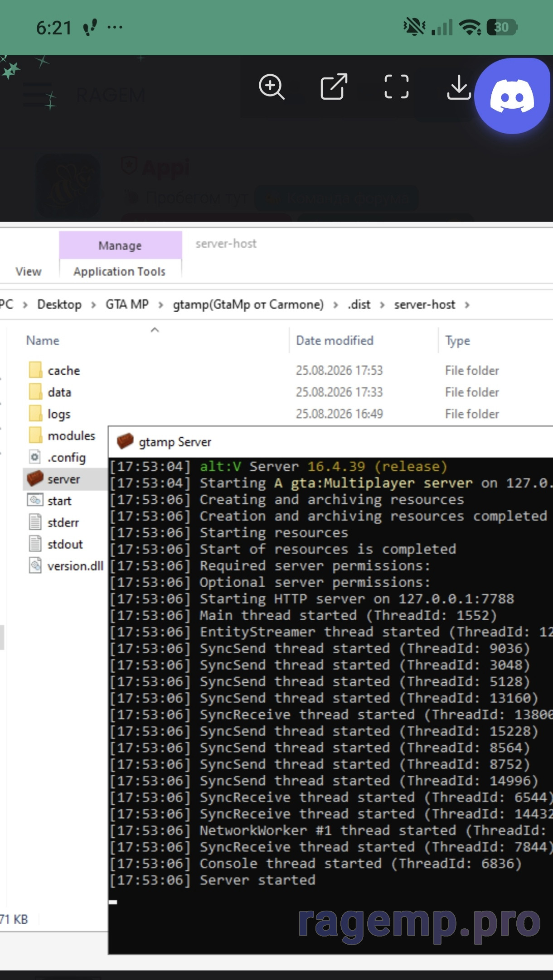Screen dimensions: 553x980
Task: Expand the chevron after GTA MP breadcrumb
Action: tap(160, 305)
